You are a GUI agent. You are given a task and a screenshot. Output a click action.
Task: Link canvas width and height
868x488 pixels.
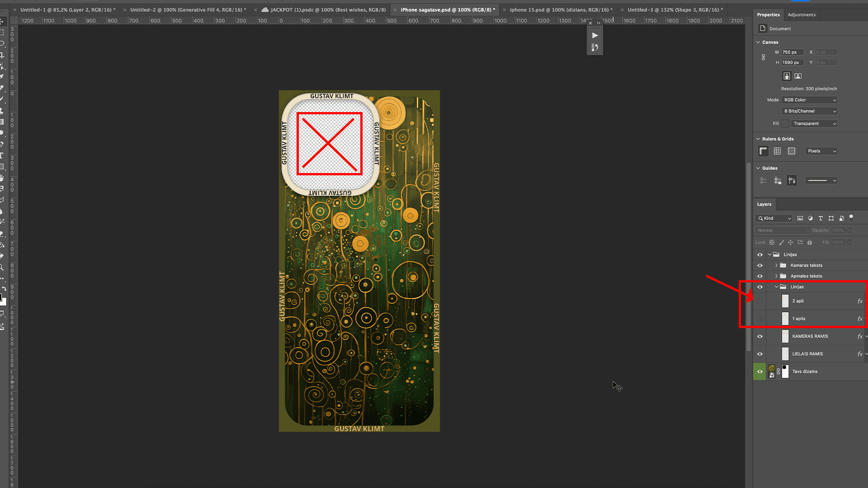click(x=763, y=57)
